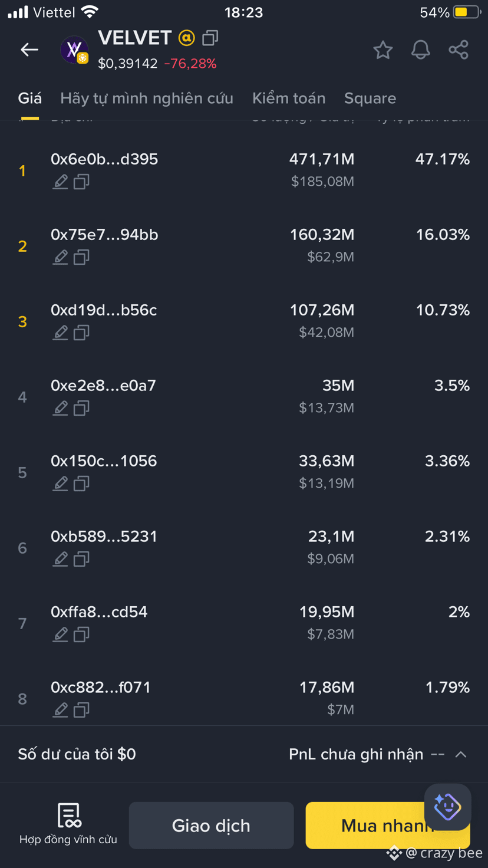Open the Square tab
The image size is (488, 868).
click(x=370, y=98)
